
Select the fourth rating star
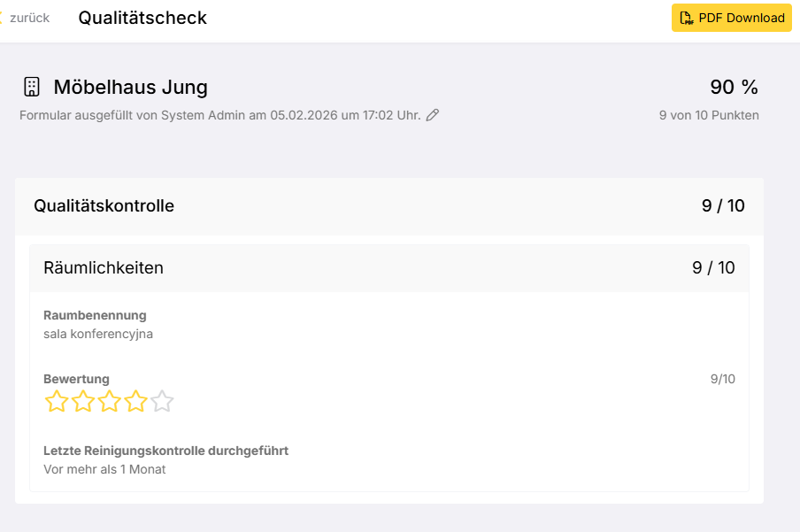pyautogui.click(x=135, y=402)
